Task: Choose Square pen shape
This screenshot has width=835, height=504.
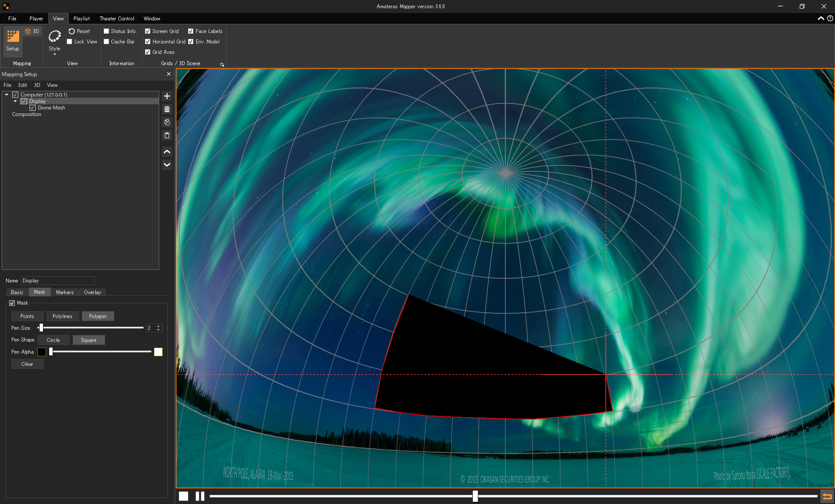Action: [89, 340]
